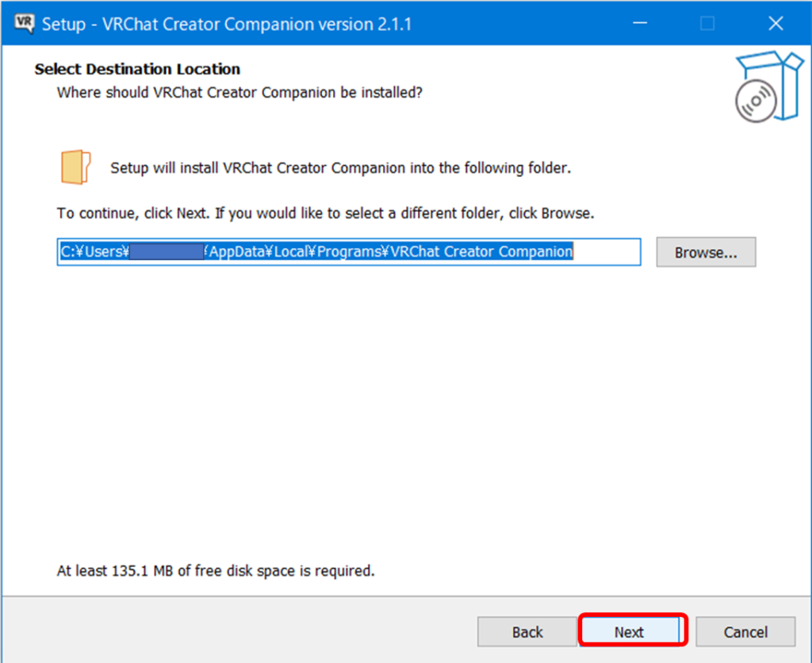Click the 'To continue, click Next' instruction line
Screen dimensions: 812x663
pyautogui.click(x=325, y=214)
